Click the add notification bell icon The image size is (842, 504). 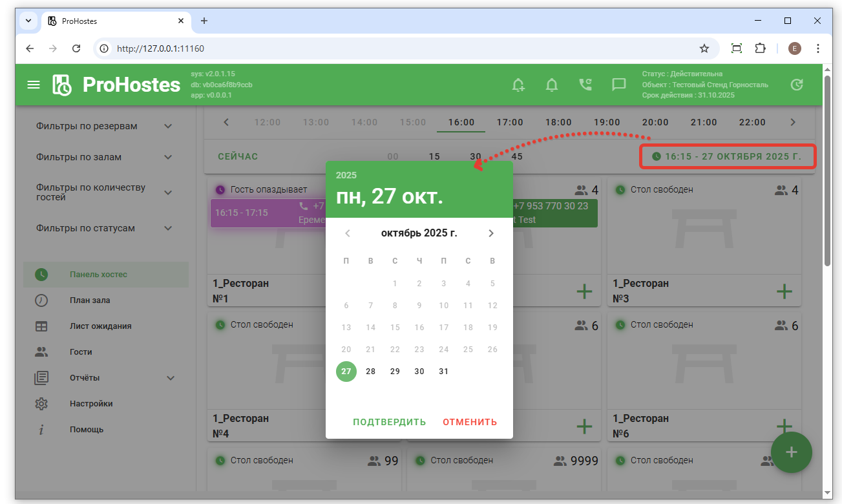(x=518, y=85)
